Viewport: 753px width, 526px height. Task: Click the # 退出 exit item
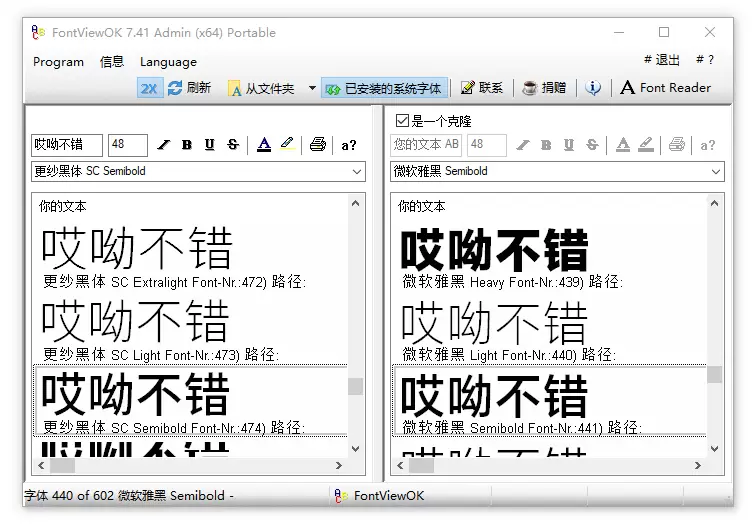(x=662, y=60)
